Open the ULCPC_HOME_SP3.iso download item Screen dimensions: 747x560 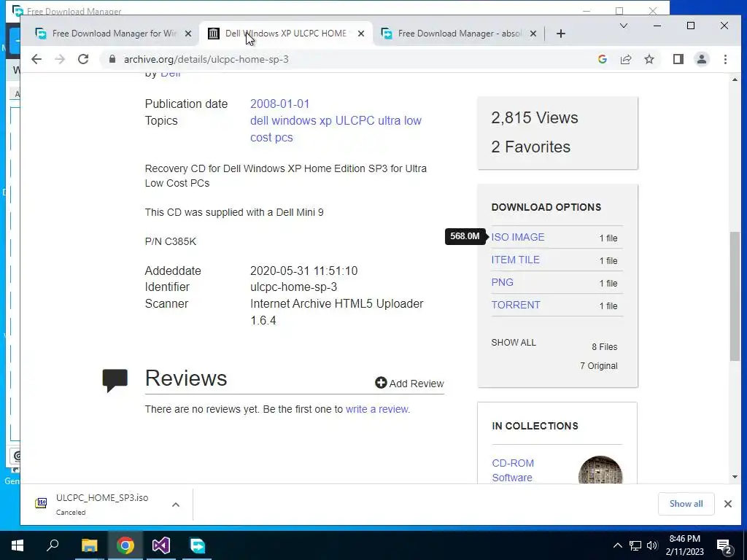(101, 504)
